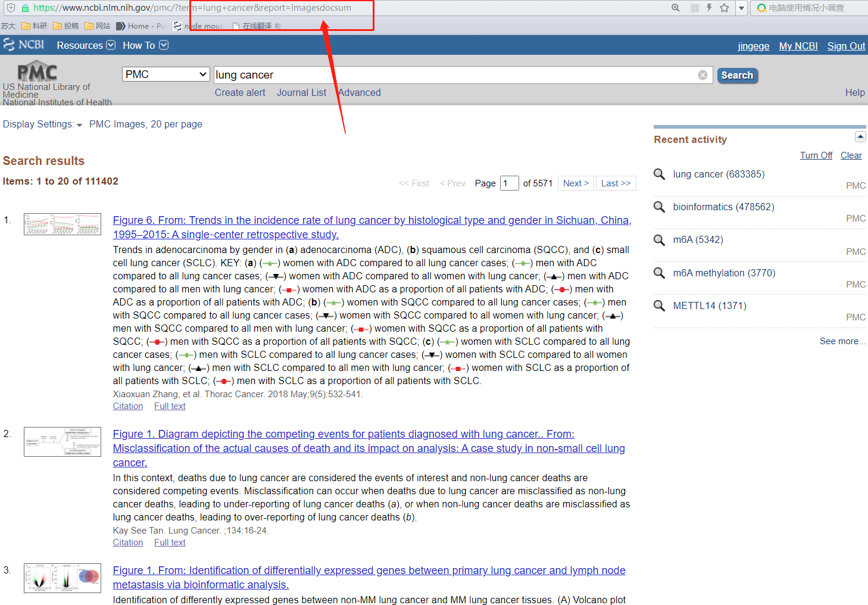Click magnifier icon beside m6A methylation activity
Screen dimensions: 868x605
click(x=659, y=273)
